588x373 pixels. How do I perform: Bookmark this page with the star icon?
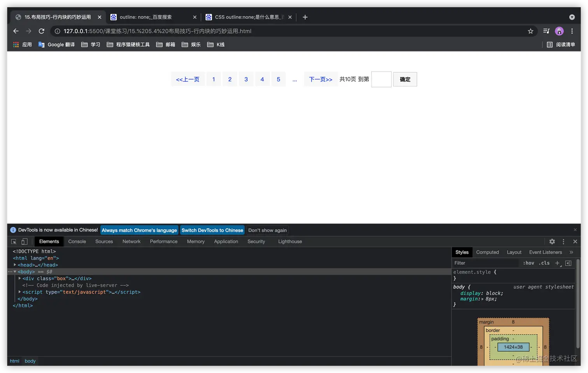pyautogui.click(x=530, y=31)
